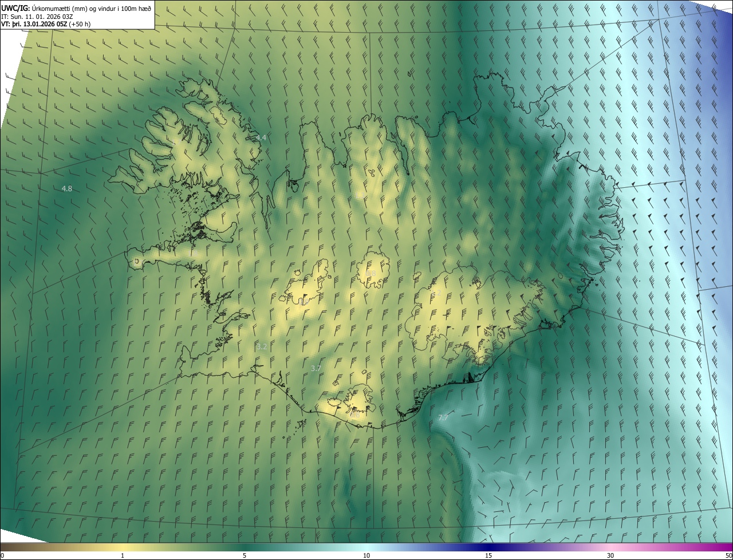Click the 15 tick label on color scale
This screenshot has width=733, height=560.
tap(488, 556)
